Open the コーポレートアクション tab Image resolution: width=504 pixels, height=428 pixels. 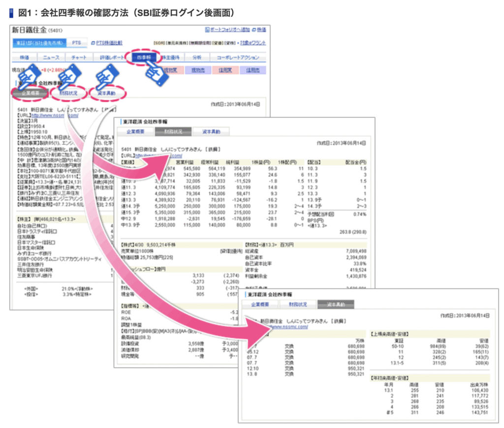(238, 58)
